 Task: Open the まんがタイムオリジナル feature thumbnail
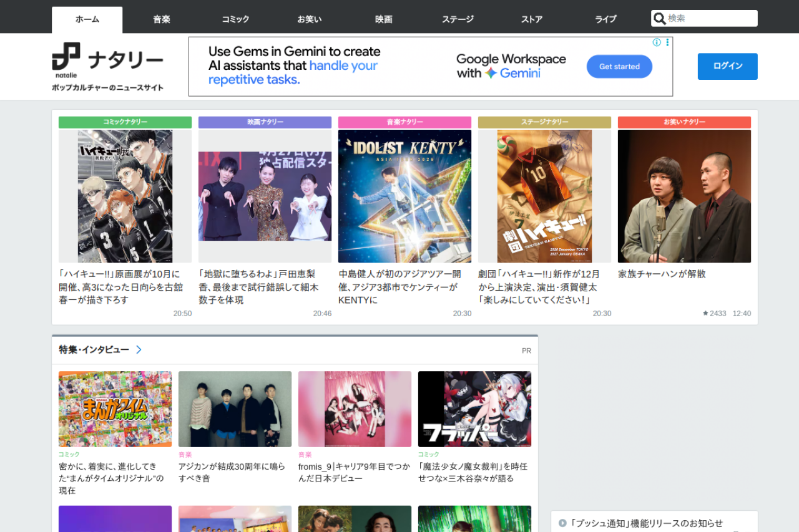(x=115, y=409)
